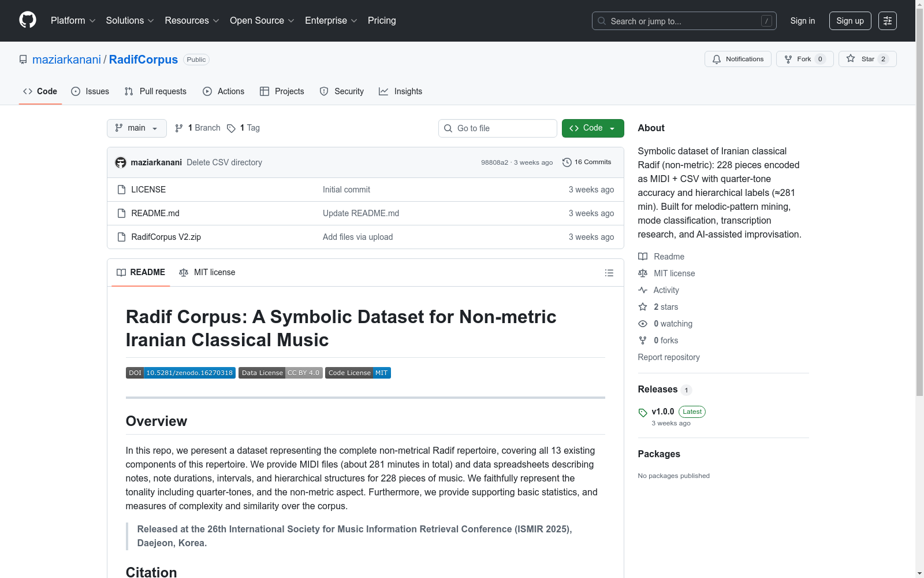Viewport: 924px width, 578px height.
Task: Click the DOI zenodo badge
Action: tap(181, 373)
